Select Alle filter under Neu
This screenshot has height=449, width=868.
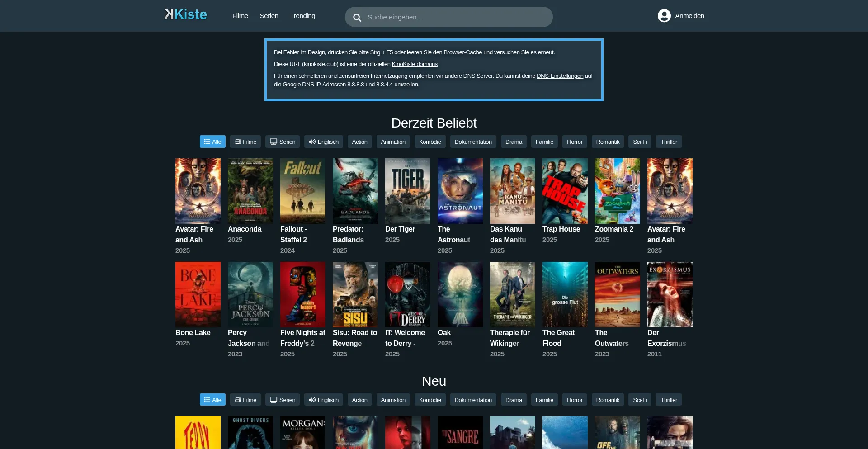click(212, 400)
